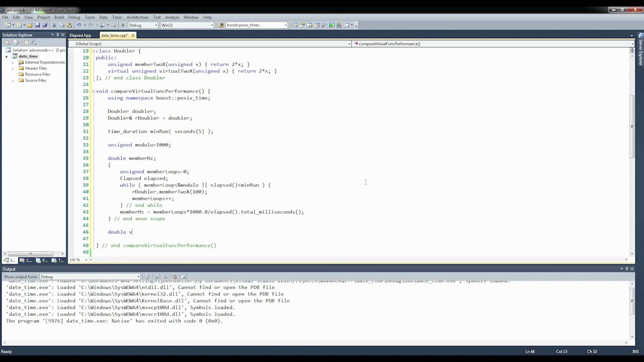Open the File menu

click(5, 17)
